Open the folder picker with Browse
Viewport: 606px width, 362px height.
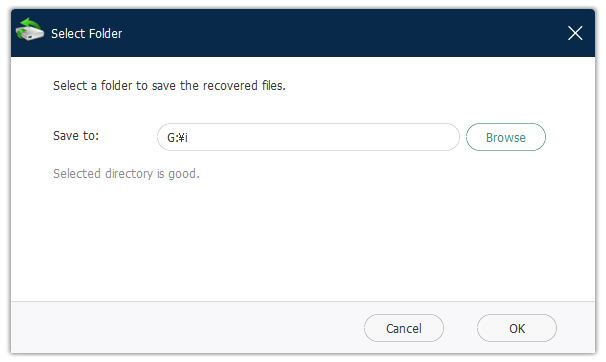(506, 137)
